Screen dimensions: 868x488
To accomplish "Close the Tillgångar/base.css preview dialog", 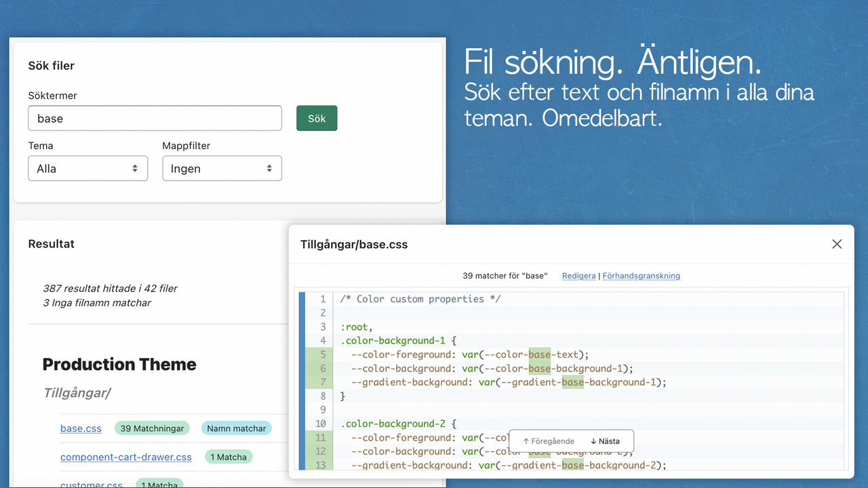I will pos(837,244).
